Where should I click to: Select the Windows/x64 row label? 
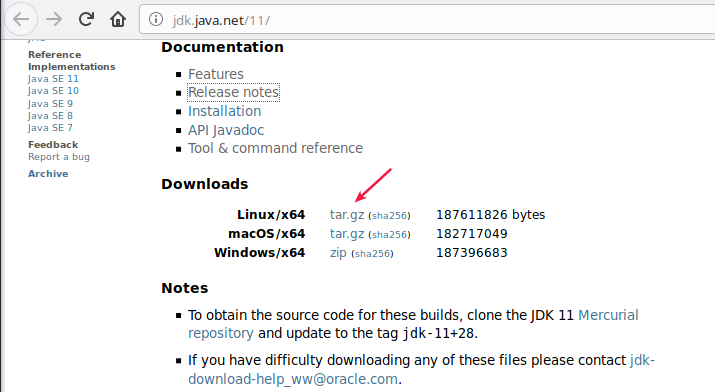tap(259, 253)
